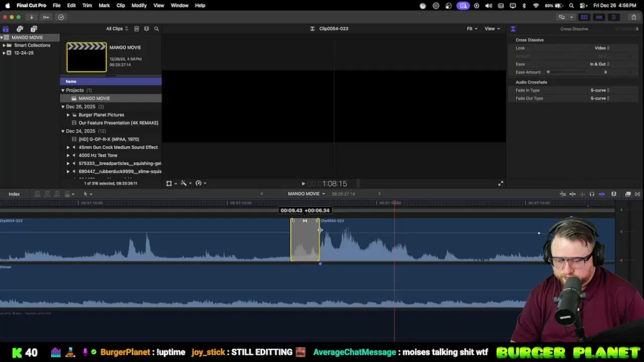Viewport: 644px width, 362px height.
Task: Click the Ease Amount value field
Action: tap(605, 72)
